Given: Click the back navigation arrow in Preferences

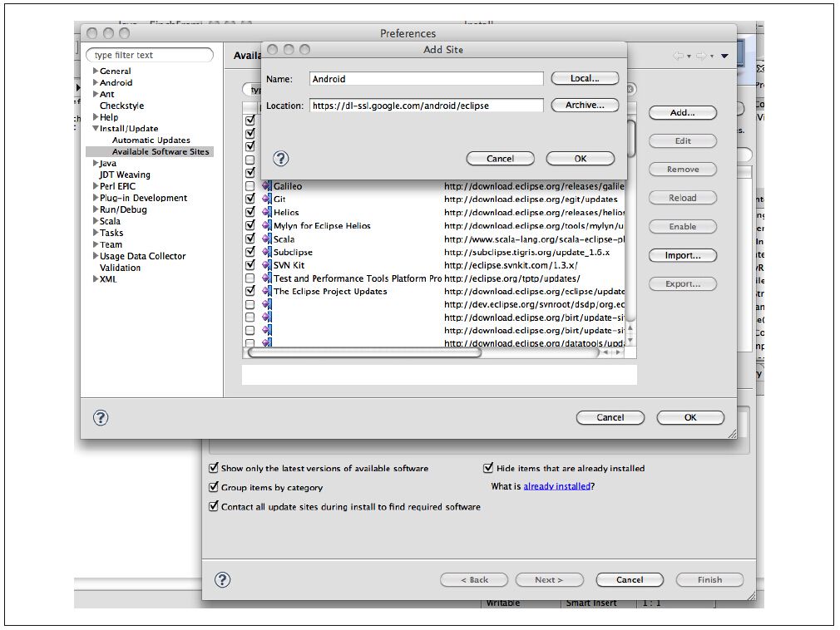Looking at the screenshot, I should 678,56.
